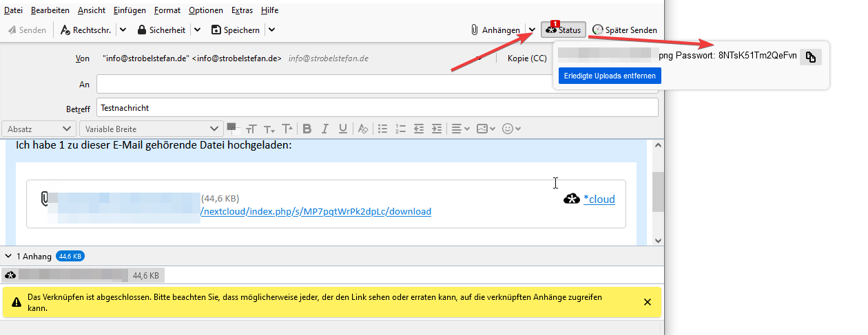Copy the password with the clipboard icon

pos(811,58)
